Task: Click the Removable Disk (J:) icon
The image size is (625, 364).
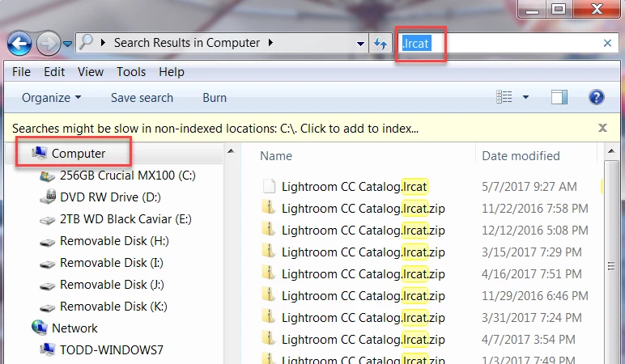Action: click(48, 286)
